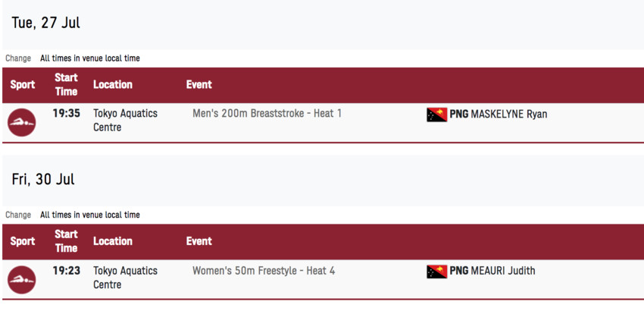
Task: Click the 19:23 start time
Action: click(x=66, y=271)
